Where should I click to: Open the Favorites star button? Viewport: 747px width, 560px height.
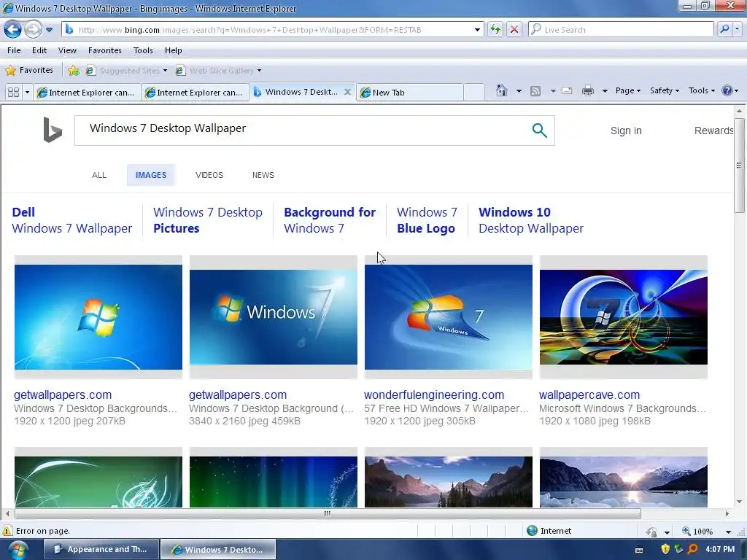pyautogui.click(x=29, y=71)
